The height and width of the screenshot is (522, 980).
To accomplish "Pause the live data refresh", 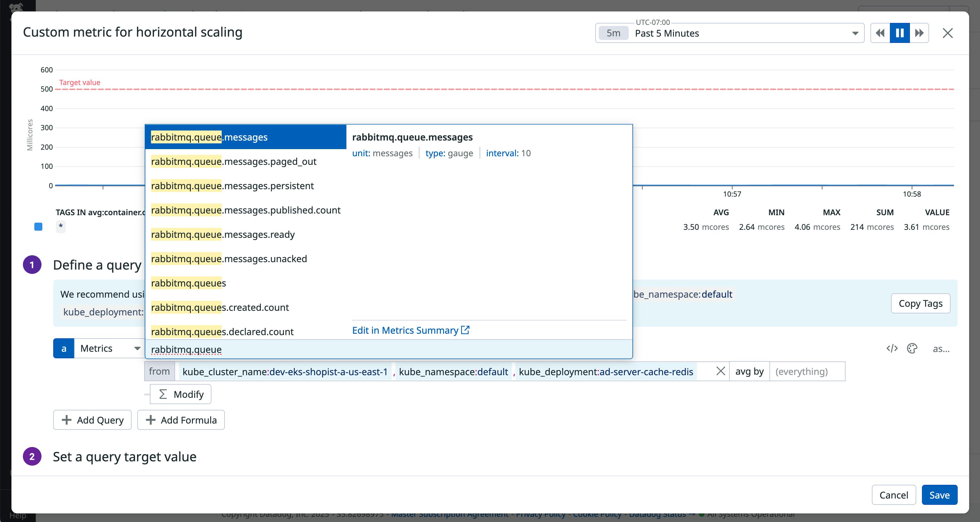I will pyautogui.click(x=899, y=33).
